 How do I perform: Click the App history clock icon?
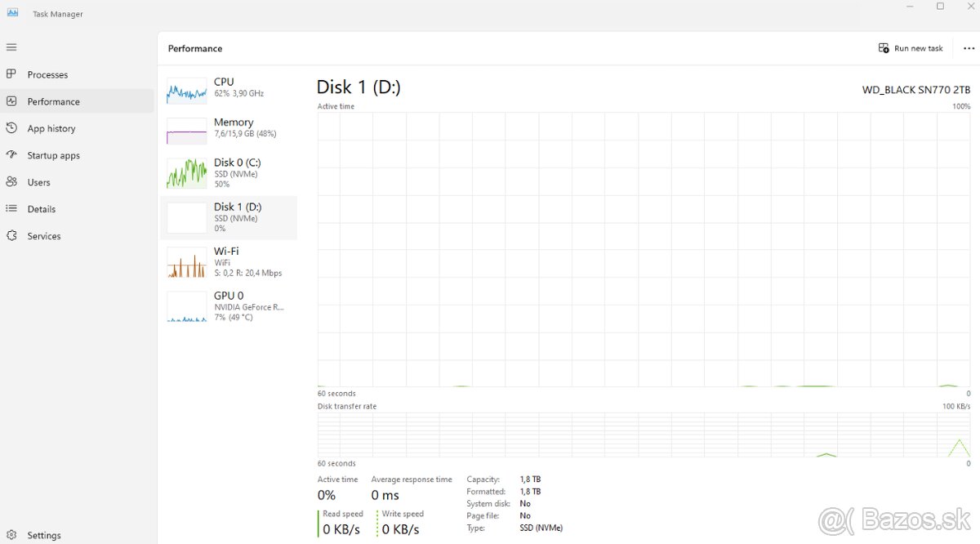tap(11, 128)
